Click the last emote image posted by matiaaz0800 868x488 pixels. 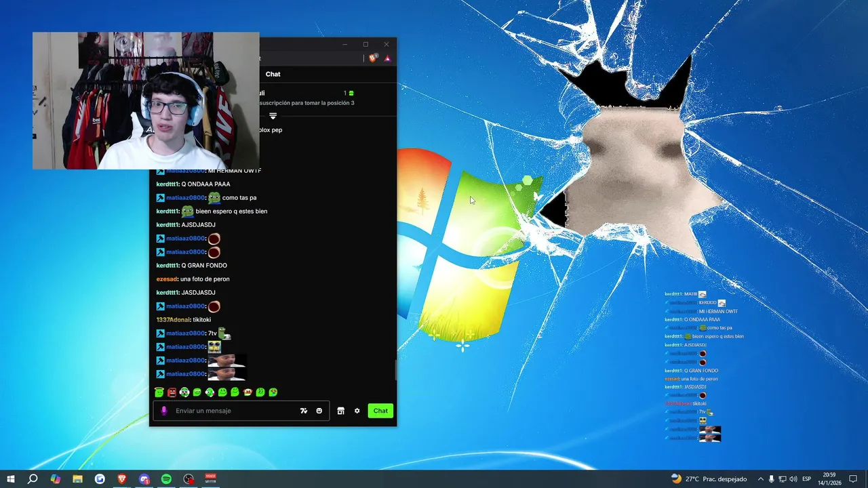pos(226,373)
